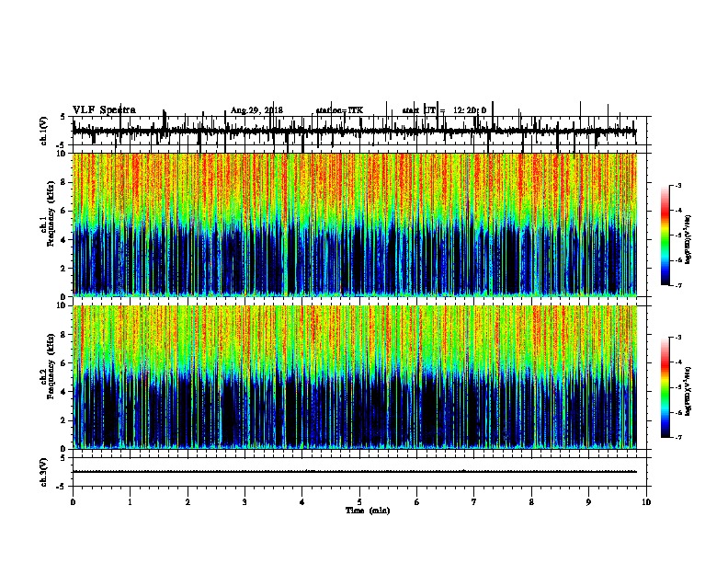Click the "station=ITK" header label
Screen dimensions: 728x563
[339, 110]
